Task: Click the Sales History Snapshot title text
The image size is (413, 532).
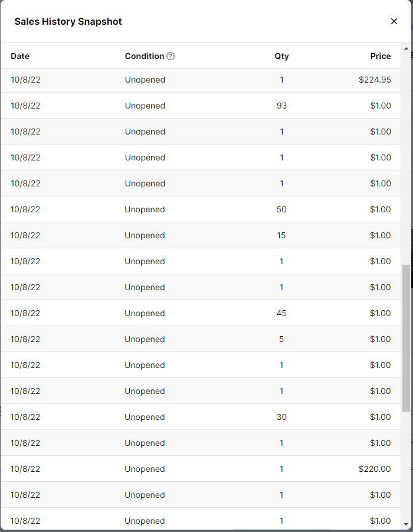Action: 68,22
